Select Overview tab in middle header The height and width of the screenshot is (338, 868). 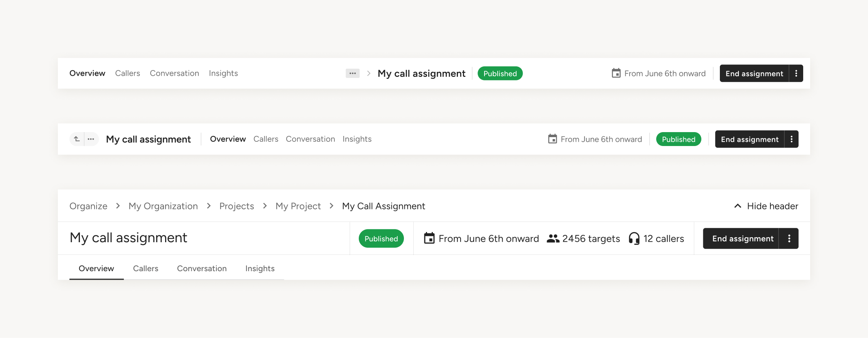[x=228, y=139]
